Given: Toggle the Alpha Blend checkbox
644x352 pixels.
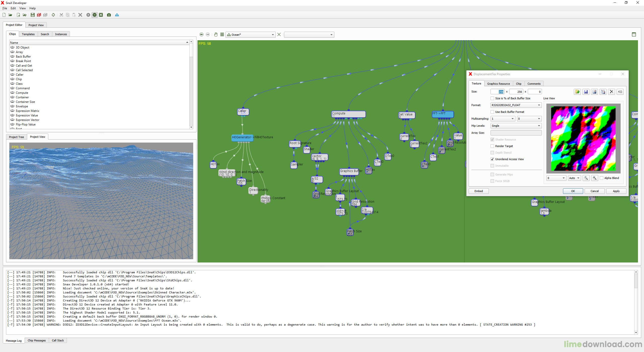Looking at the screenshot, I should 602,178.
